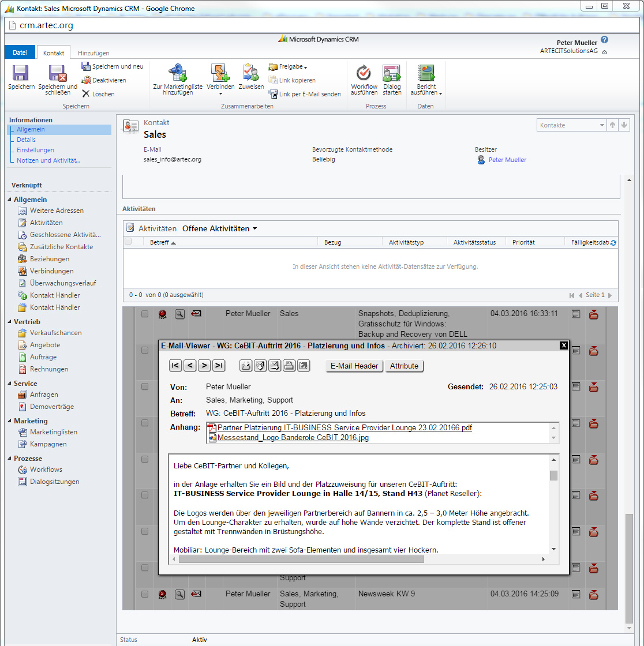This screenshot has width=644, height=646.
Task: Click the Speichern save icon
Action: [21, 73]
